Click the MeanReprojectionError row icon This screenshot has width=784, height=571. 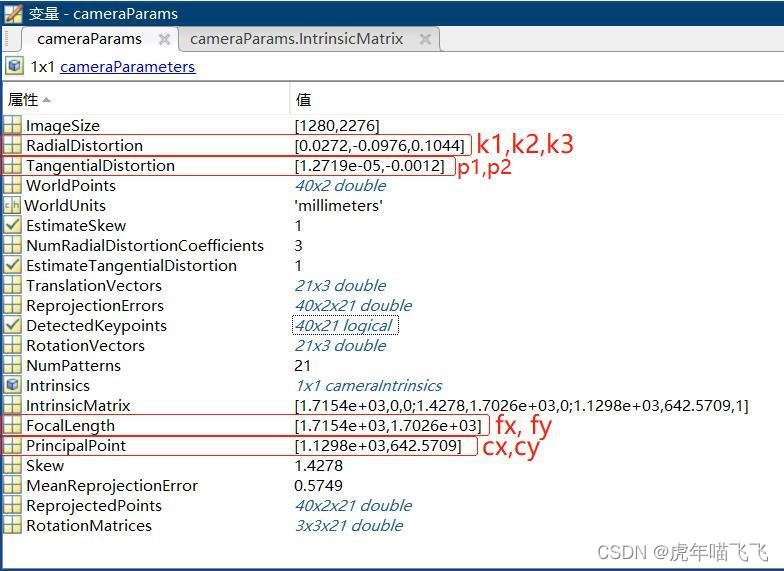pyautogui.click(x=12, y=485)
